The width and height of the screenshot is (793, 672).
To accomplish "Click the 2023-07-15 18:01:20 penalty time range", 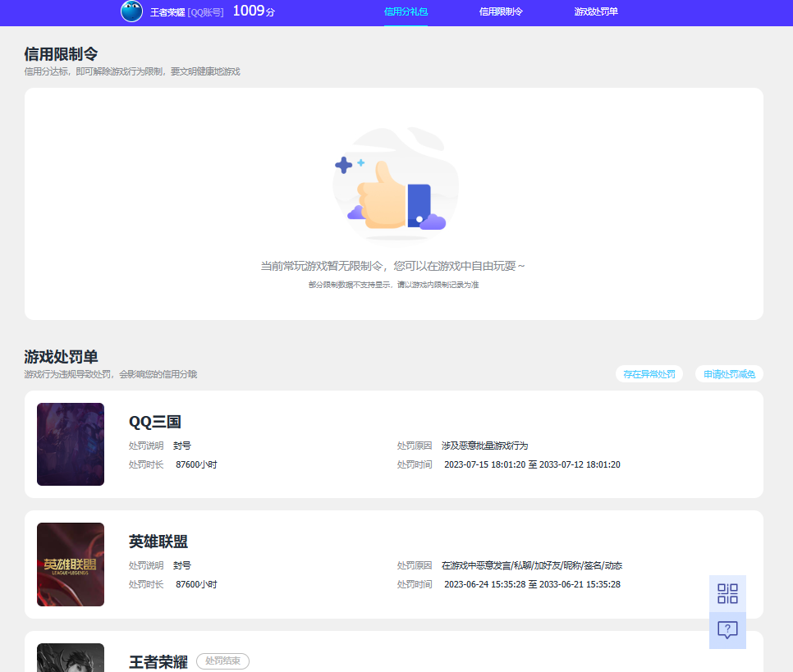I will pyautogui.click(x=532, y=464).
